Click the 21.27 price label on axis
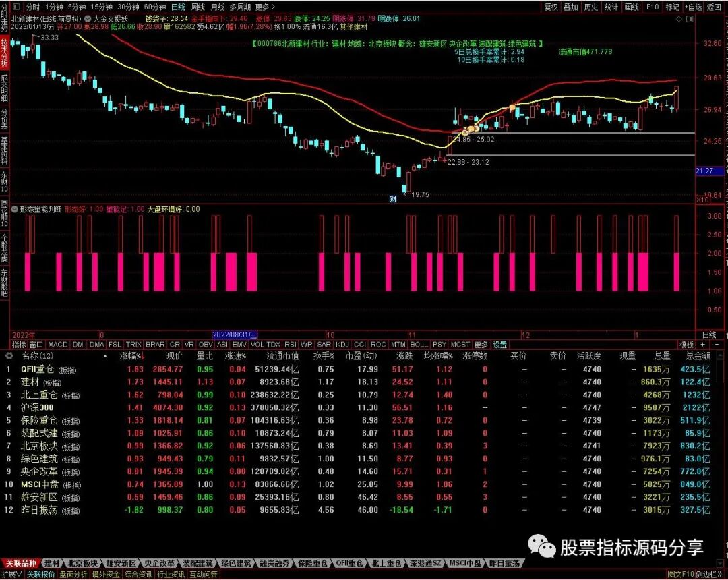Image resolution: width=728 pixels, height=580 pixels. [x=709, y=171]
